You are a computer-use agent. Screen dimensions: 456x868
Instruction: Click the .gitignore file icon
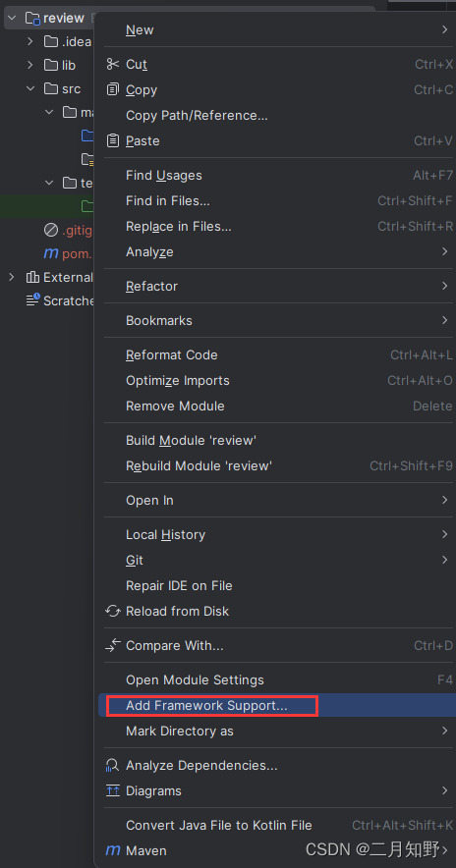pyautogui.click(x=51, y=230)
